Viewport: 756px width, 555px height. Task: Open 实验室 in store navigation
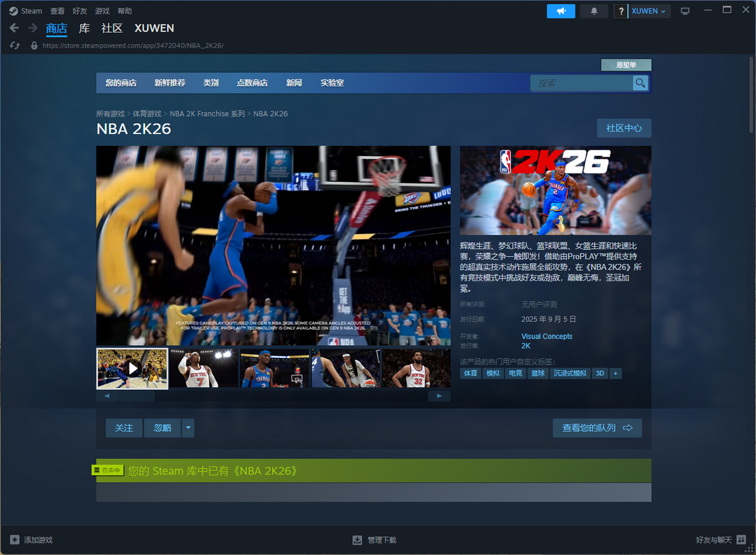click(x=332, y=83)
